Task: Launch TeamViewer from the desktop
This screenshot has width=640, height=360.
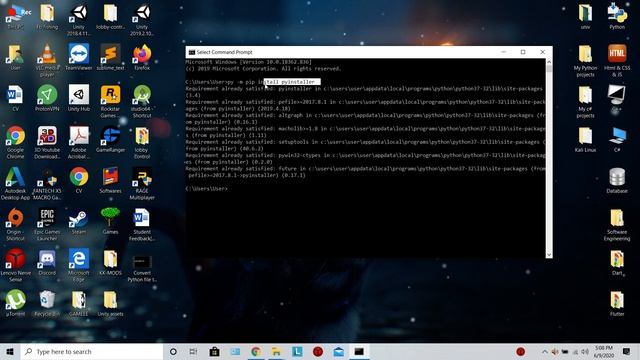Action: pyautogui.click(x=78, y=57)
